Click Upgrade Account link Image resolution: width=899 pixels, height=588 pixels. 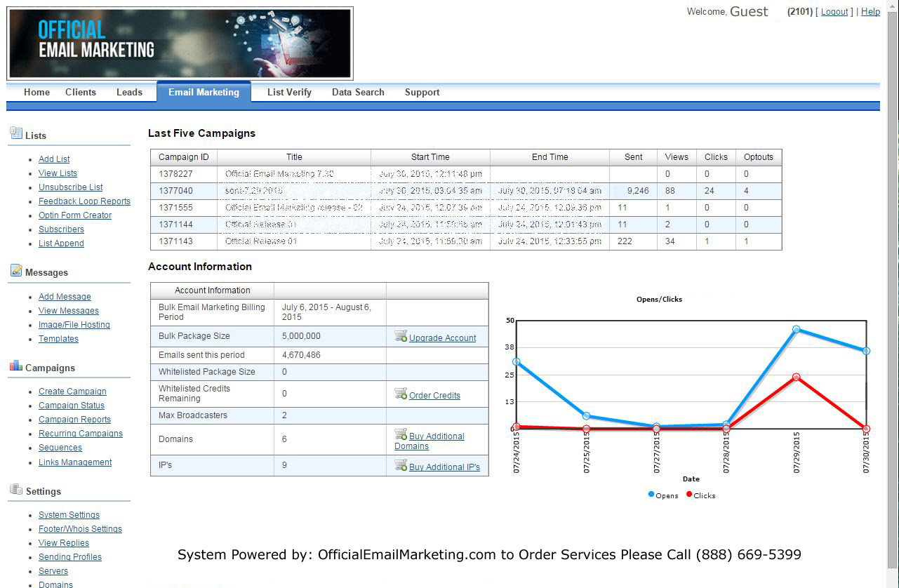443,338
